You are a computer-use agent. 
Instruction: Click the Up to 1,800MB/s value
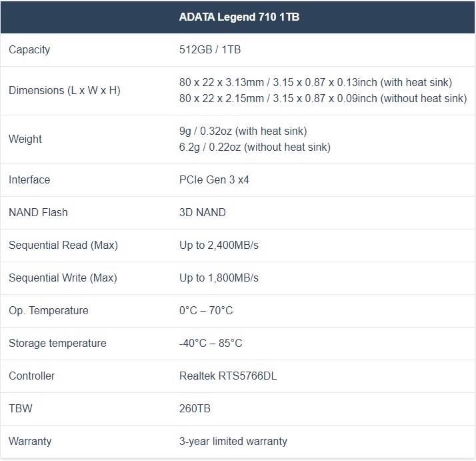219,278
